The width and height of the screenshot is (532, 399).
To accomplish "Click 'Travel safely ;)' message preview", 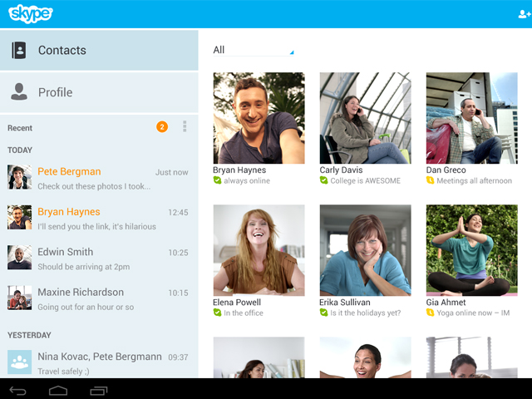I will 63,372.
